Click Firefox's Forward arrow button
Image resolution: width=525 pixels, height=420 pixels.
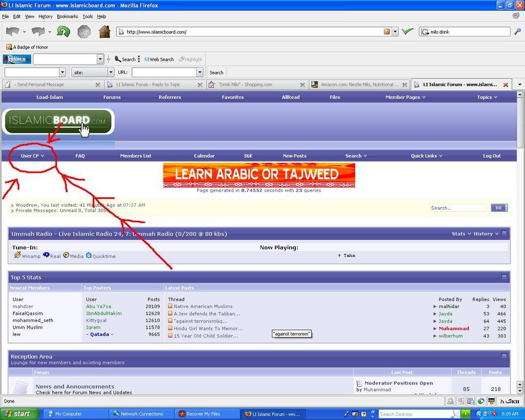click(x=38, y=32)
